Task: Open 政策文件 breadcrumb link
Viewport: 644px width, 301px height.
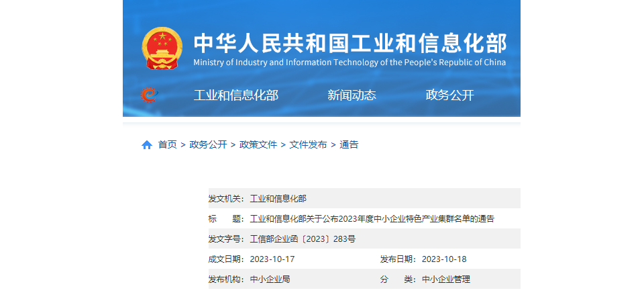Action: (258, 144)
